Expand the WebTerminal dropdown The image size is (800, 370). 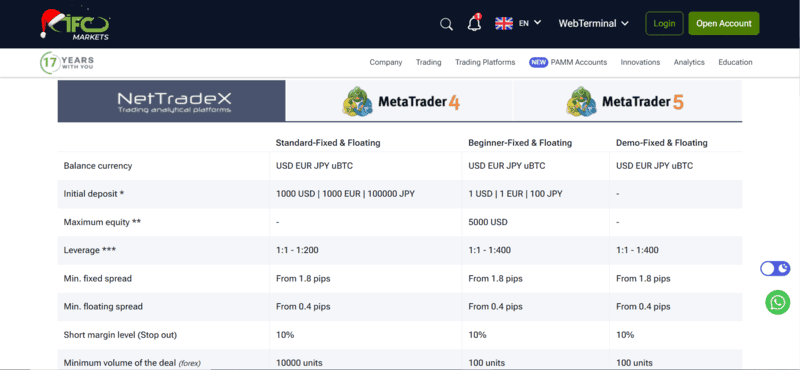point(593,23)
